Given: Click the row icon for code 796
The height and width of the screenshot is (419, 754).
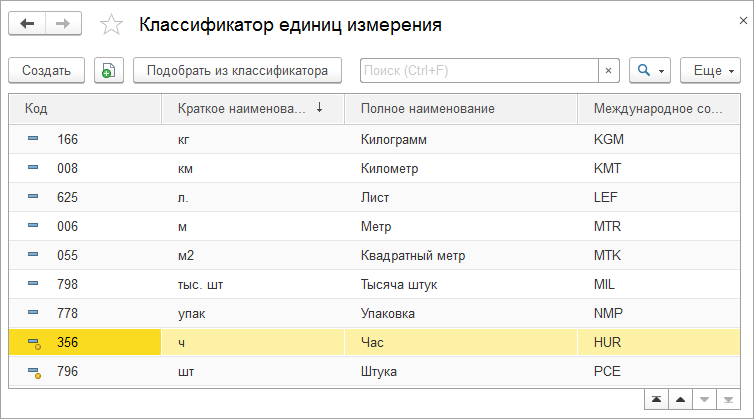Looking at the screenshot, I should tap(33, 372).
